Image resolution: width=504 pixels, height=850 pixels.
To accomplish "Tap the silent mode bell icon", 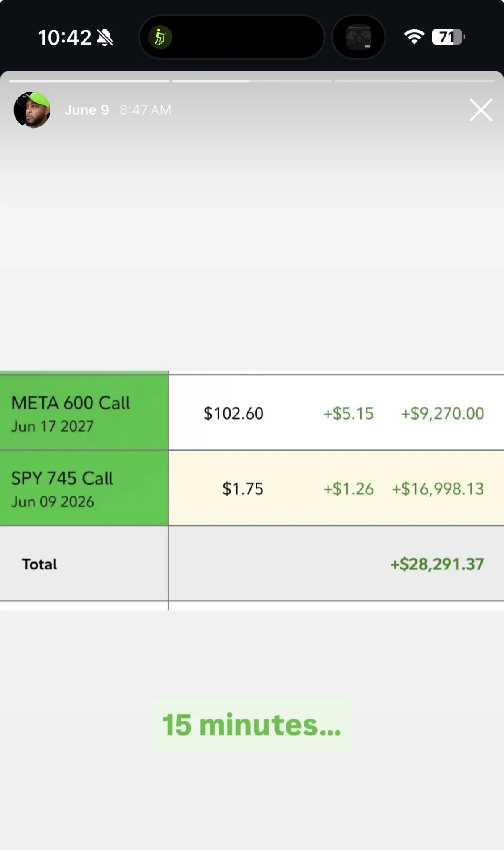I will pos(105,37).
